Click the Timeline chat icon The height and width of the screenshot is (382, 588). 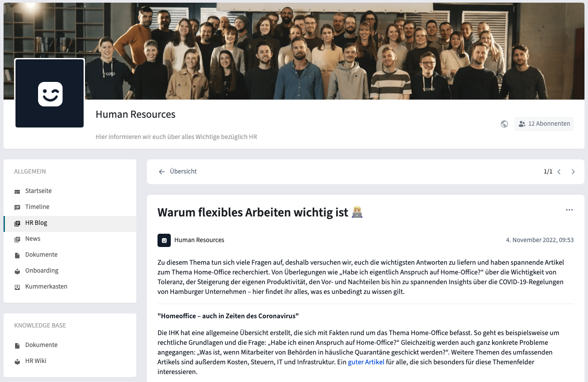[17, 207]
